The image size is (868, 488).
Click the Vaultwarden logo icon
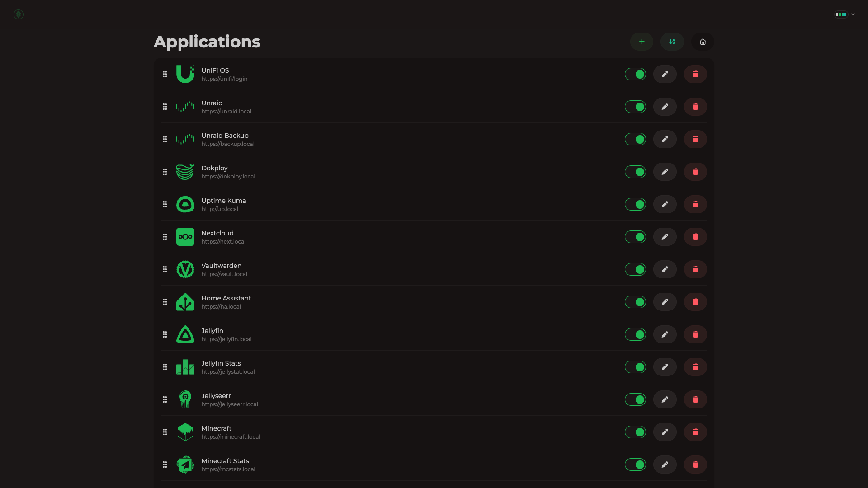tap(185, 269)
